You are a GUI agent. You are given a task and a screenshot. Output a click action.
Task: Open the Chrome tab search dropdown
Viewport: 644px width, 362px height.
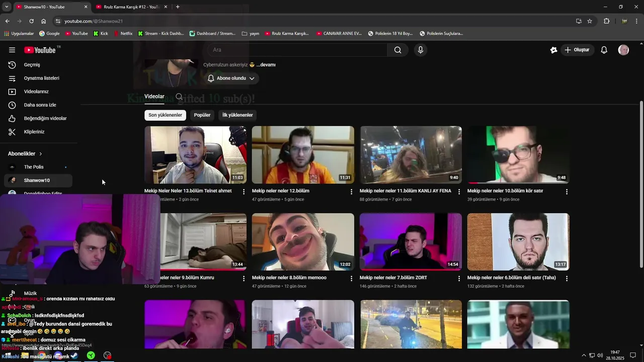[x=7, y=7]
